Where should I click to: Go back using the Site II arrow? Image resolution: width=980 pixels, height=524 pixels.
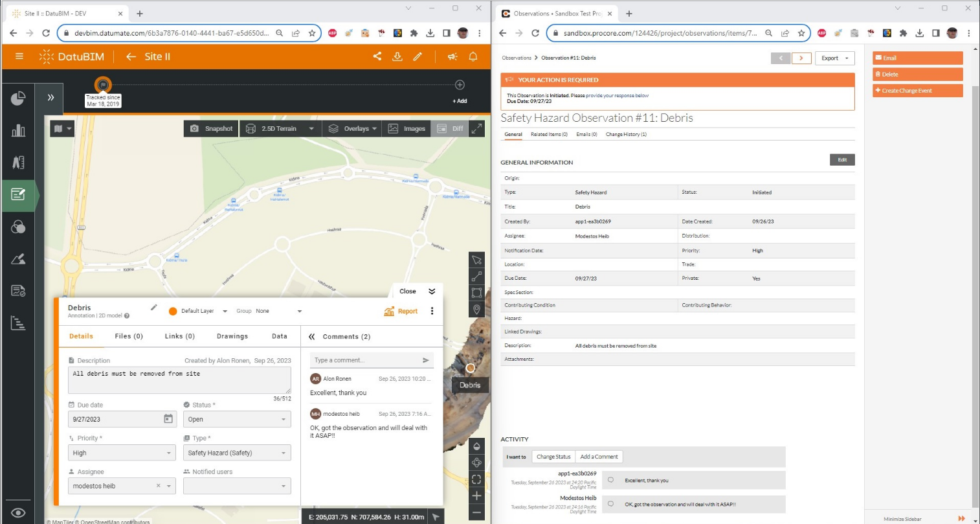pos(131,56)
